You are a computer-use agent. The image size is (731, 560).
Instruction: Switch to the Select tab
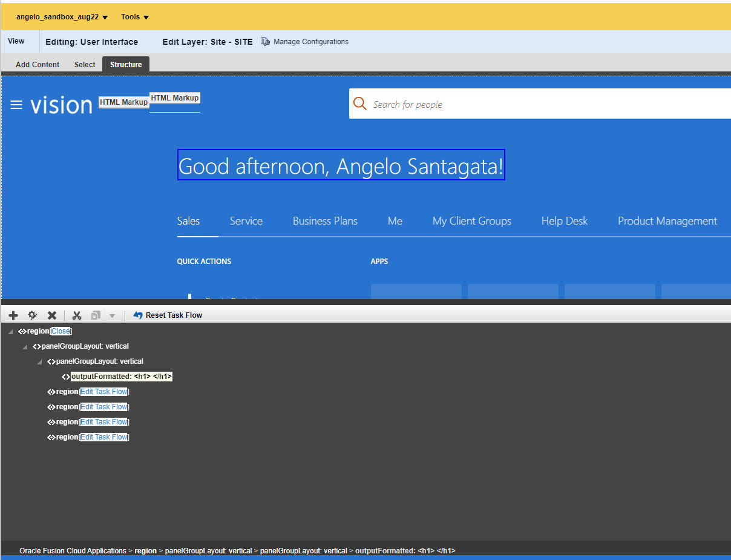[x=85, y=65]
